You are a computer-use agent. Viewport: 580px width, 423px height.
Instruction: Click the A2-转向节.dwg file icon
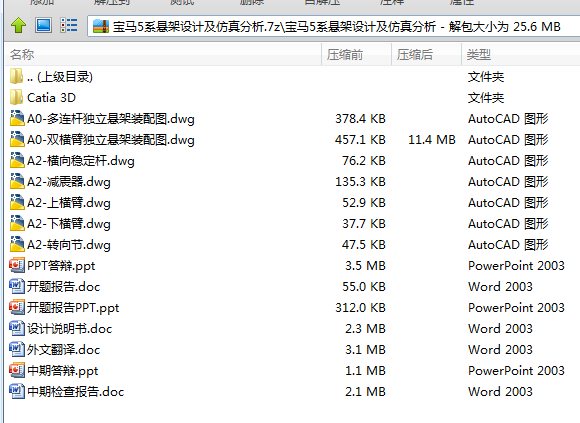click(x=17, y=244)
